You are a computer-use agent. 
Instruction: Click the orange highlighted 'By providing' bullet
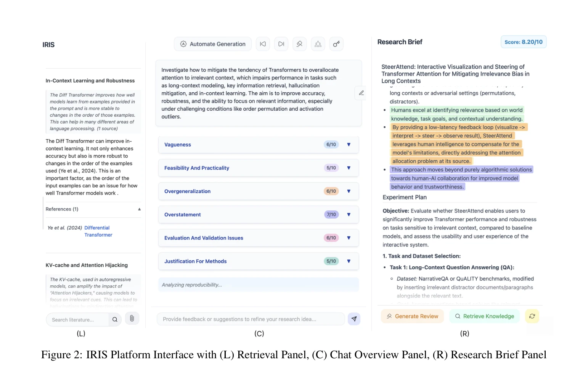459,144
